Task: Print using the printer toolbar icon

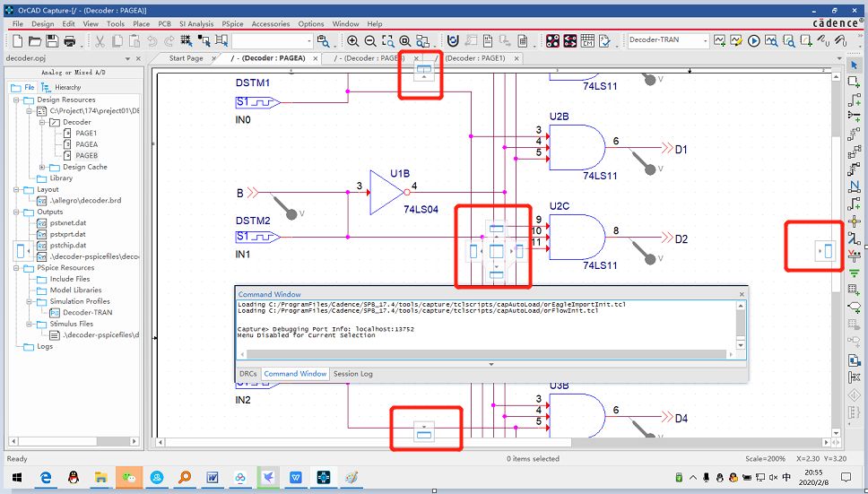Action: pos(69,41)
